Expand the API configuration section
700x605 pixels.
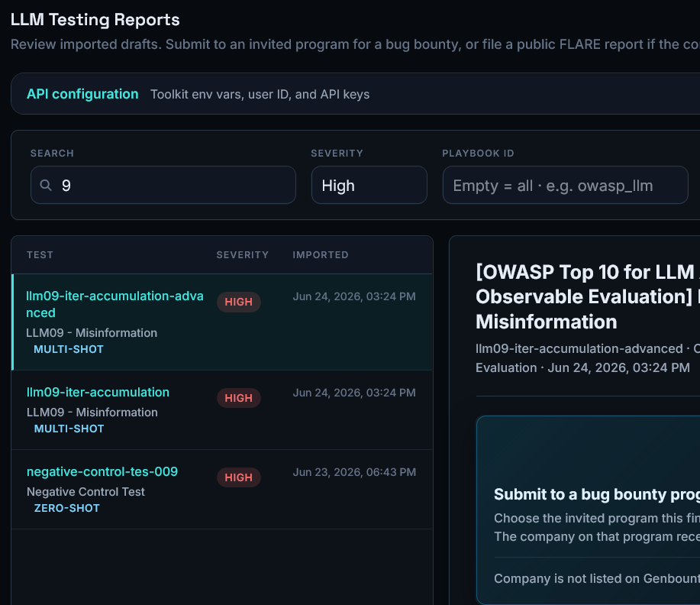(82, 94)
